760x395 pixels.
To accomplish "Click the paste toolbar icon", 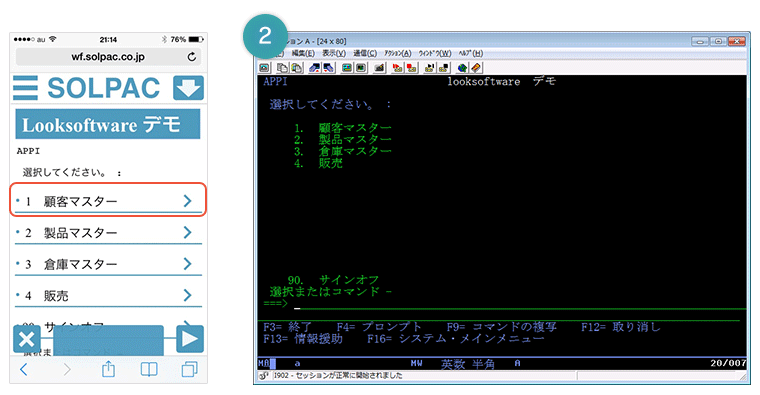I will click(296, 68).
